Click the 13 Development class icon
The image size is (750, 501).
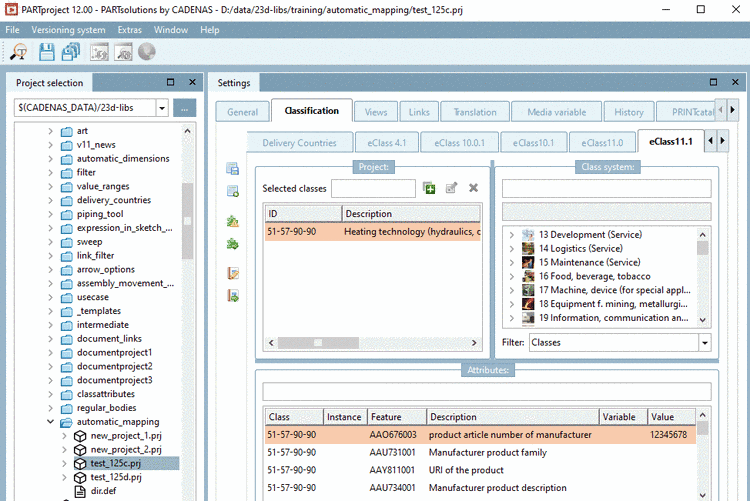[x=528, y=234]
